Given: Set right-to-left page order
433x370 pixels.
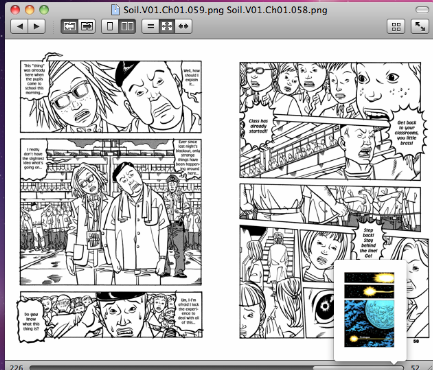Looking at the screenshot, I should pos(69,26).
